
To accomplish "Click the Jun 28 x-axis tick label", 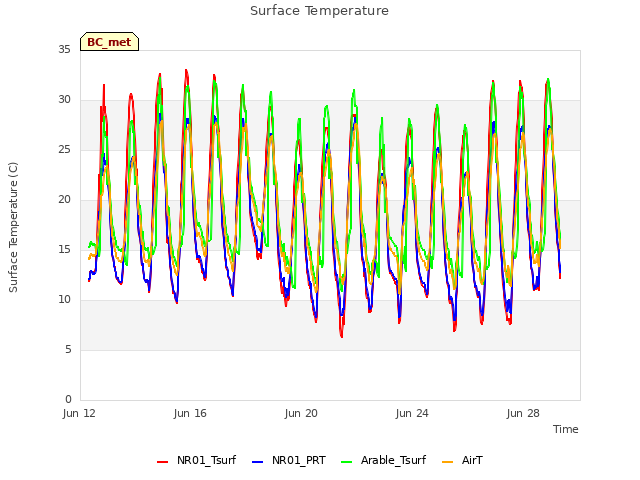I will click(523, 413).
